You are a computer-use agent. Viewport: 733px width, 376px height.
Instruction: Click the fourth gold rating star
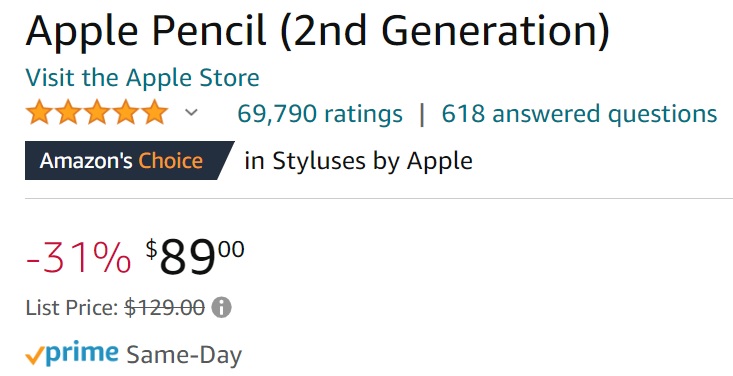click(126, 114)
